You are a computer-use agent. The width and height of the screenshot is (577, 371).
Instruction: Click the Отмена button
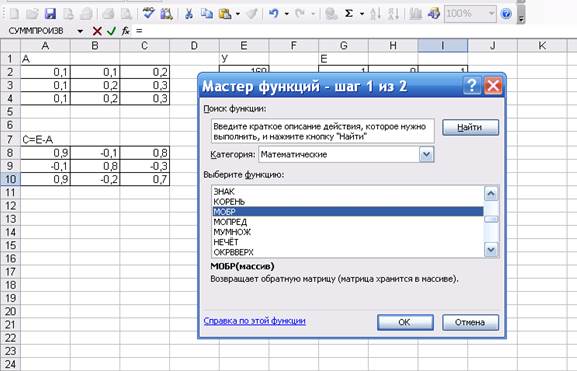point(470,322)
